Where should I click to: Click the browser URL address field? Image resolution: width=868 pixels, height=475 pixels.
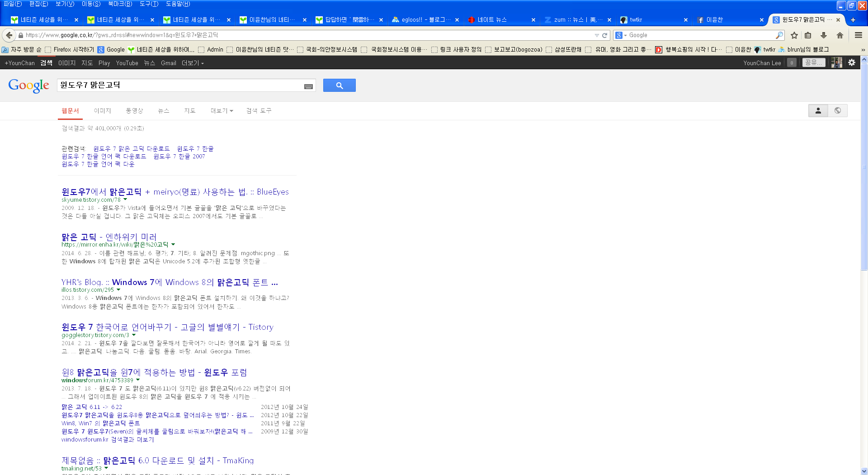[x=307, y=35]
